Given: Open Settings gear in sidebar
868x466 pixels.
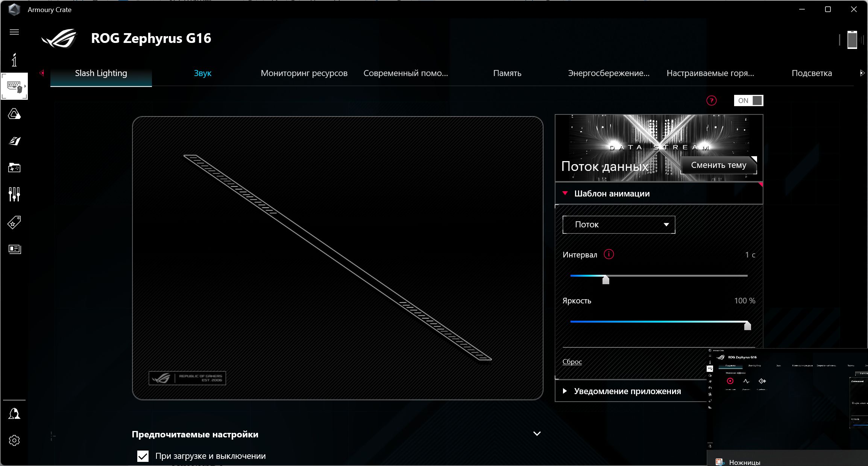Looking at the screenshot, I should [x=14, y=440].
